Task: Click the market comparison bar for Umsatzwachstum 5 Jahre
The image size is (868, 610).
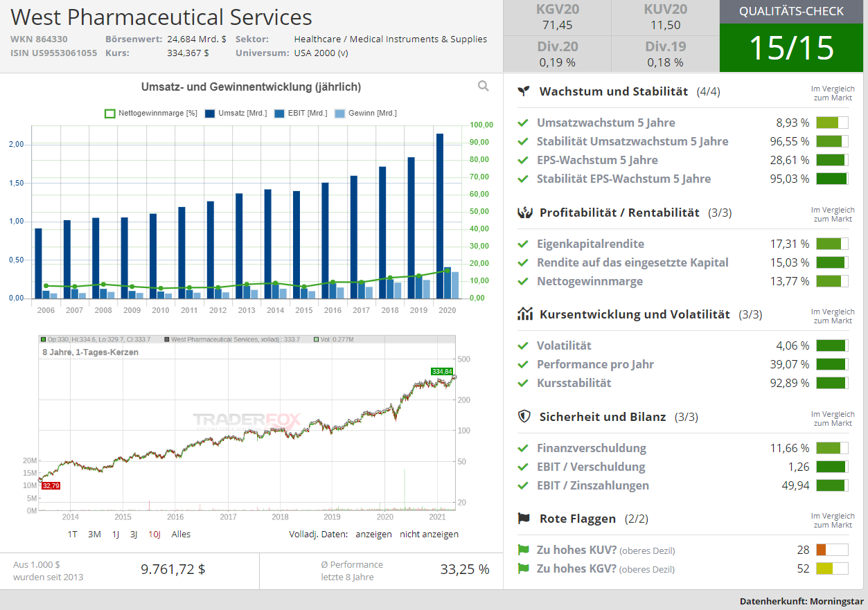Action: coord(832,123)
